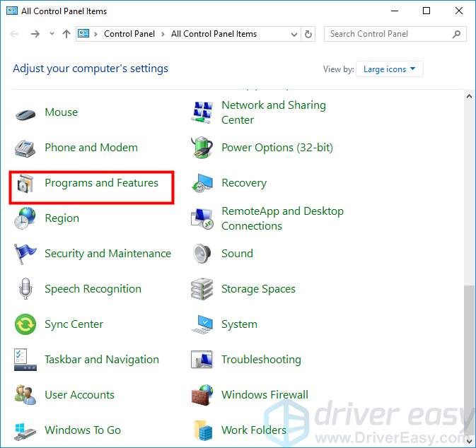The height and width of the screenshot is (448, 476).
Task: Click the Phone and Modem icon
Action: tap(25, 148)
